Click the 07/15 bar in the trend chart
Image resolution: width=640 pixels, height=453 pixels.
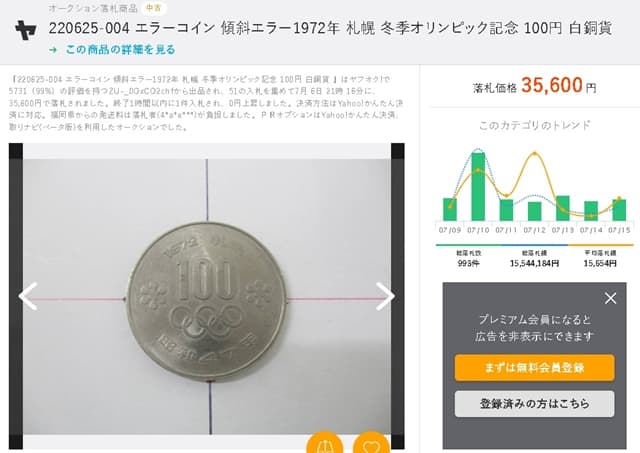click(619, 209)
